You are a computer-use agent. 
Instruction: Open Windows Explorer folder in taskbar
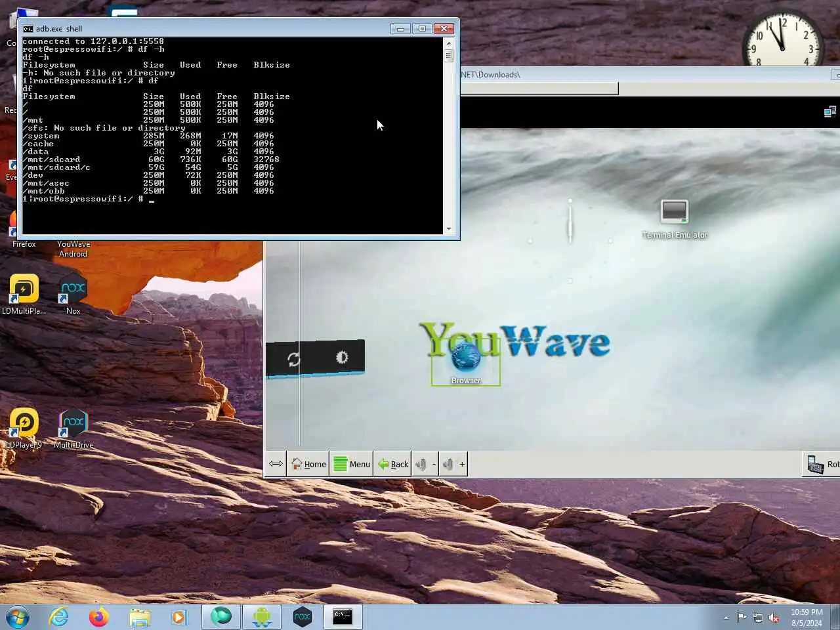[x=139, y=617]
